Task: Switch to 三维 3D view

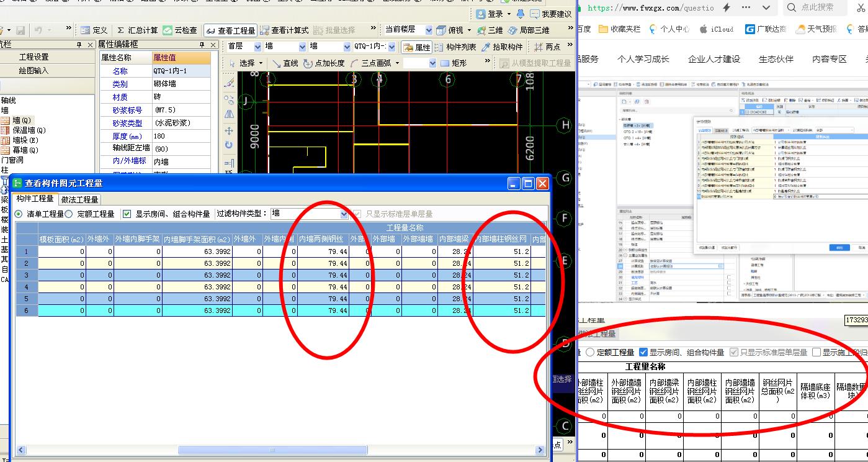Action: tap(490, 30)
